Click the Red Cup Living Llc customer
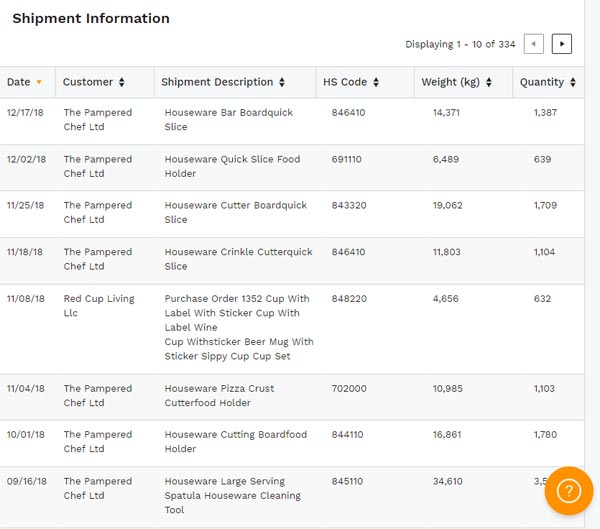Viewport: 600px width, 529px height. point(99,306)
